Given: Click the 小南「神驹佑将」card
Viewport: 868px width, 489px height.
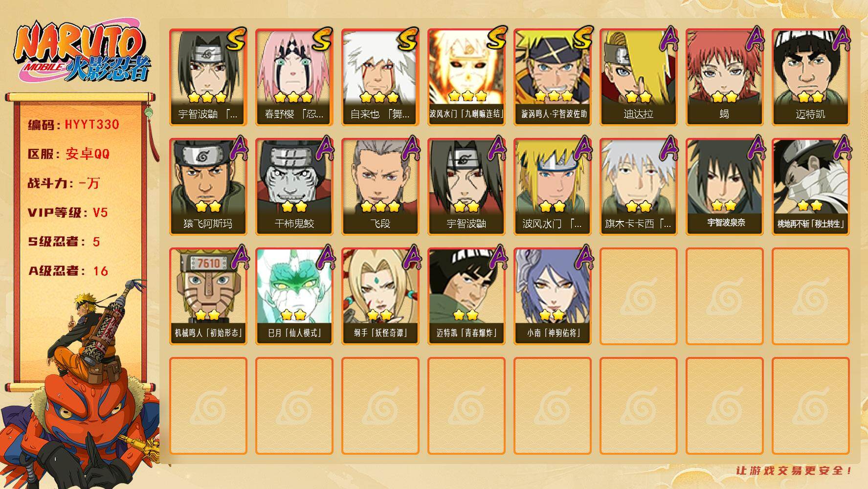Looking at the screenshot, I should pyautogui.click(x=552, y=296).
